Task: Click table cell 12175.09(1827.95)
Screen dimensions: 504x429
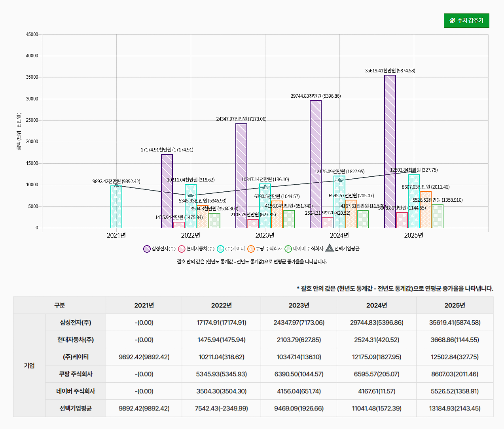Action: [x=377, y=357]
